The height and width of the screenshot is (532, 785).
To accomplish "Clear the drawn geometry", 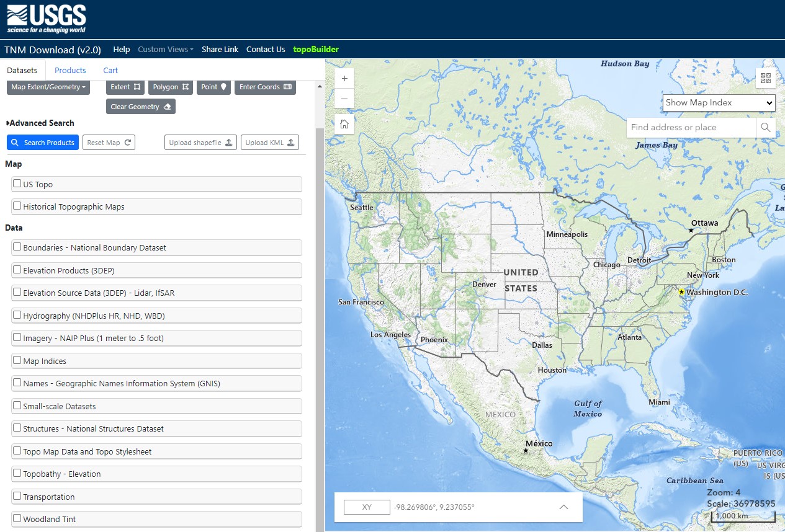I will click(140, 107).
